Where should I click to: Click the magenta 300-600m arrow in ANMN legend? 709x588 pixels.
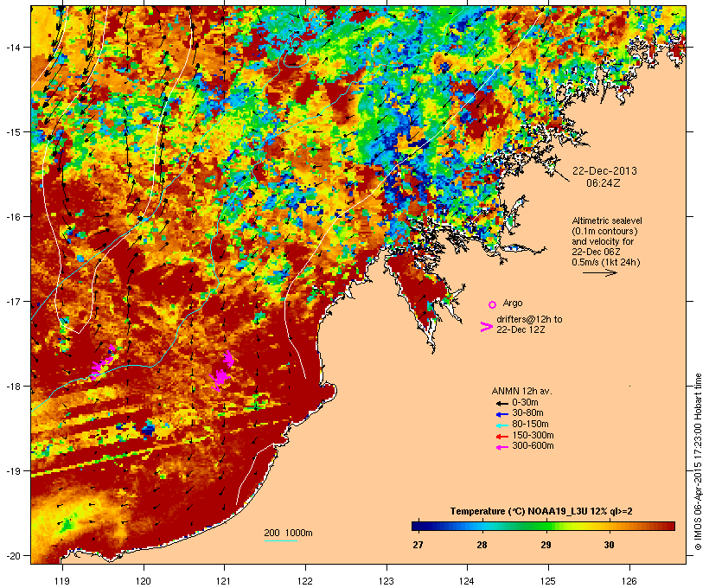(x=502, y=447)
